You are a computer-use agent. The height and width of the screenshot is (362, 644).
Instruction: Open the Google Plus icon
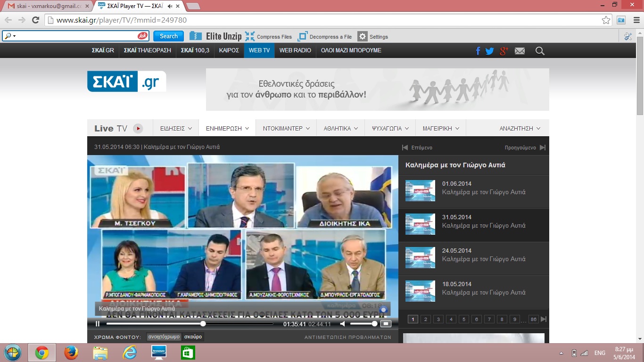[504, 51]
